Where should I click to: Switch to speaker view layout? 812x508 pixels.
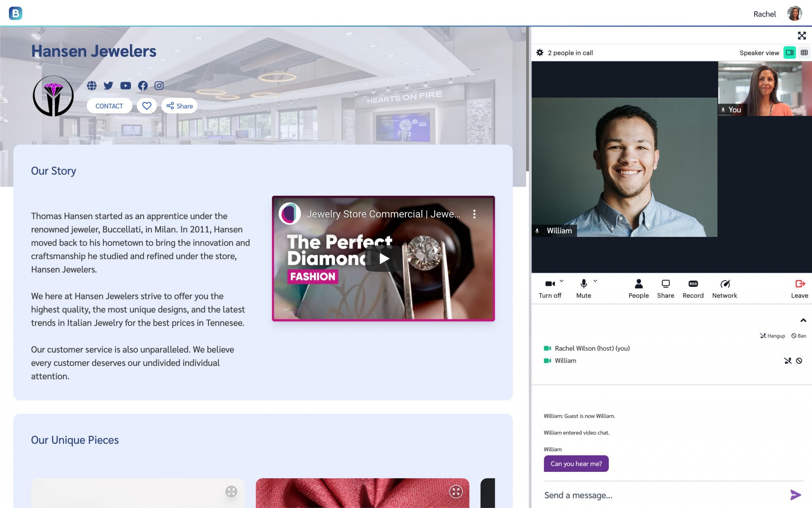click(789, 53)
